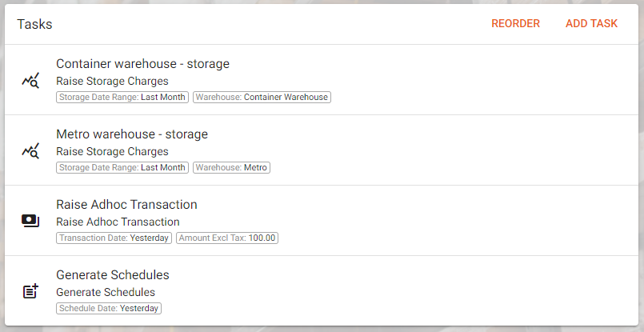644x332 pixels.
Task: Click the Warehouse: Container Warehouse chip
Action: point(262,98)
